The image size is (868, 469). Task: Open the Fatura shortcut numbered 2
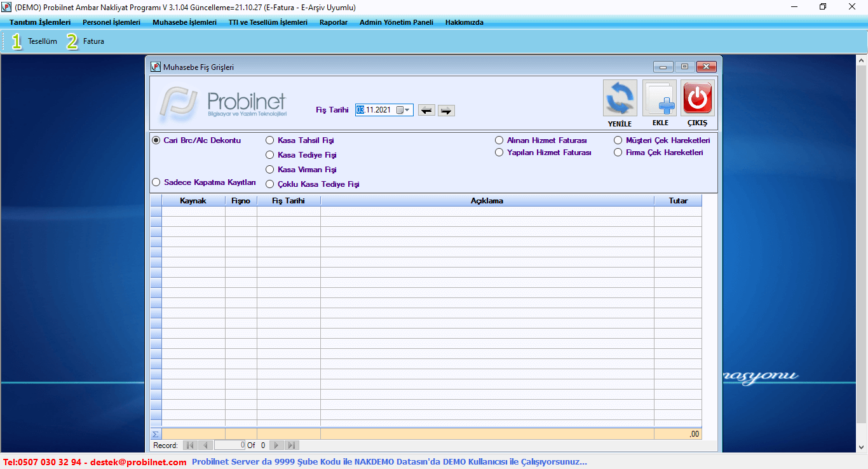[85, 41]
